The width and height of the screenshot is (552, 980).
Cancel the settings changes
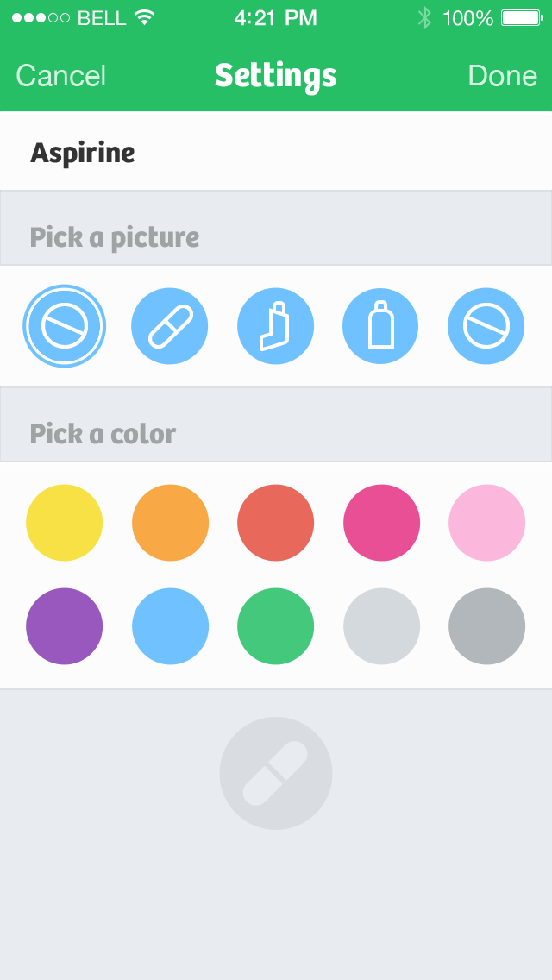pyautogui.click(x=61, y=76)
